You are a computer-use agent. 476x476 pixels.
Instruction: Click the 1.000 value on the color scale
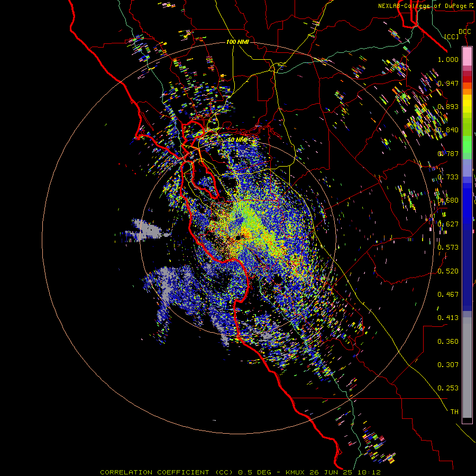448,59
